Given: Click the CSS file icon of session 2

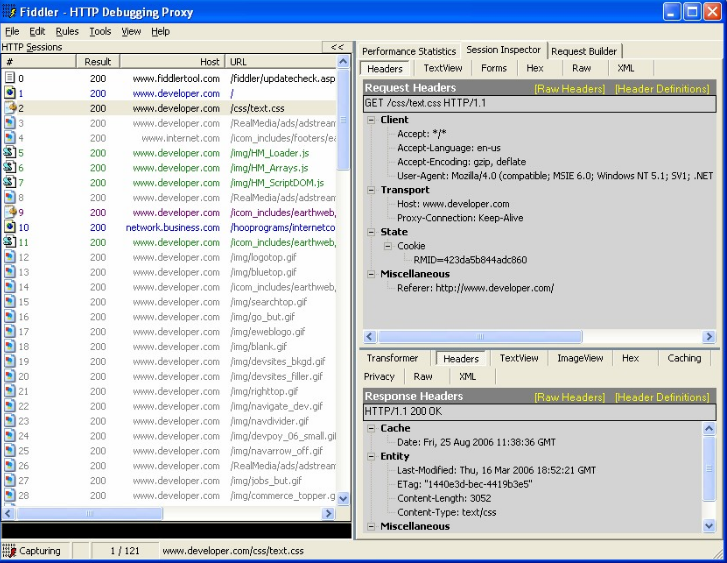Looking at the screenshot, I should 10,108.
